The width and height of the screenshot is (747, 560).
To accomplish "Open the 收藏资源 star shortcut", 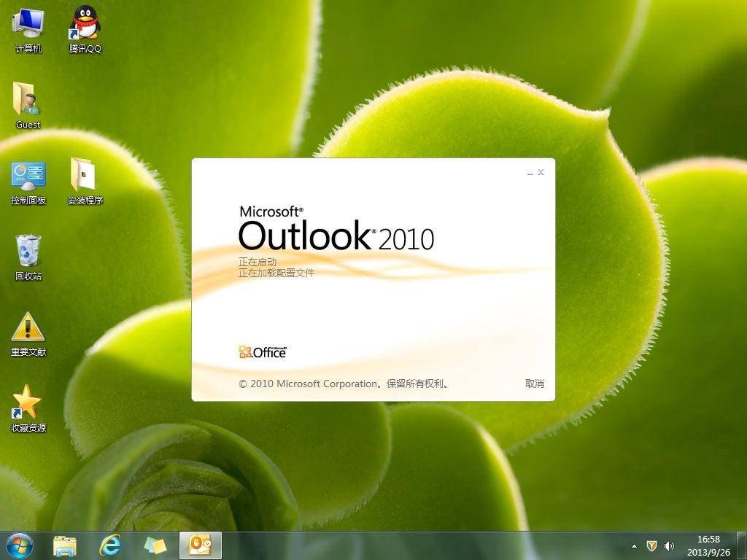I will (28, 408).
